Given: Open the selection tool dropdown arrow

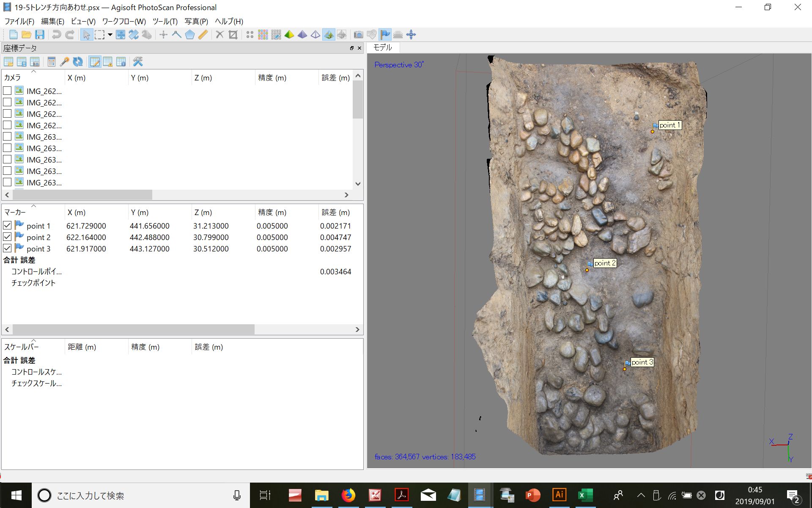Looking at the screenshot, I should (110, 35).
